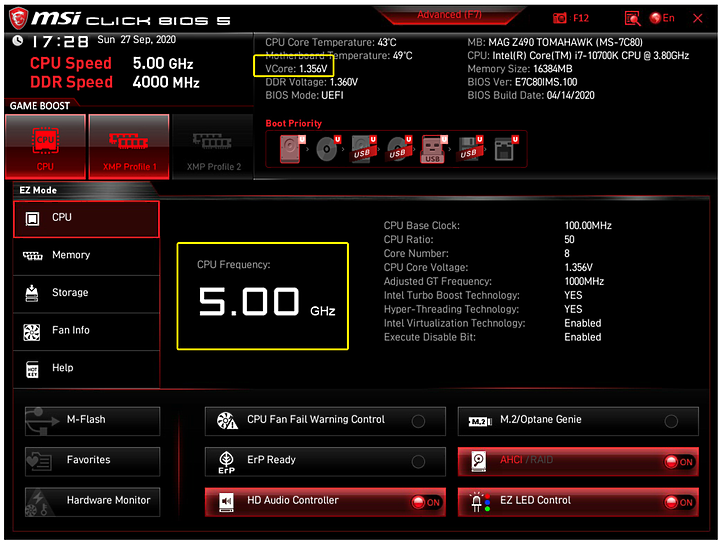Open the Fan Info section
The width and height of the screenshot is (720, 544).
[x=86, y=331]
